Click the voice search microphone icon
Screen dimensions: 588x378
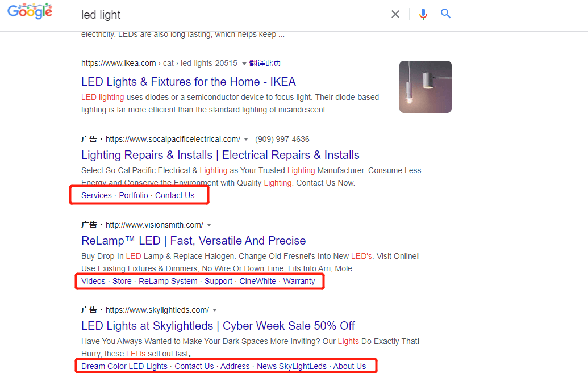423,14
